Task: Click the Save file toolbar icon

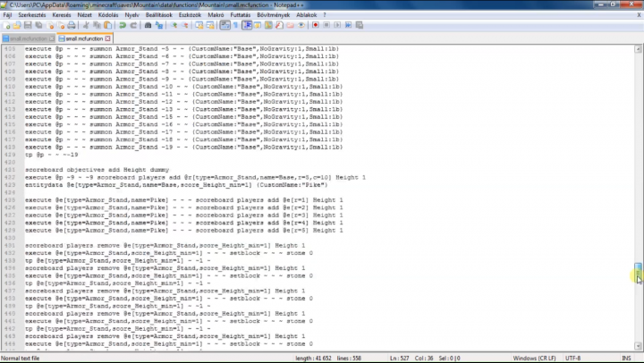Action: [27, 25]
